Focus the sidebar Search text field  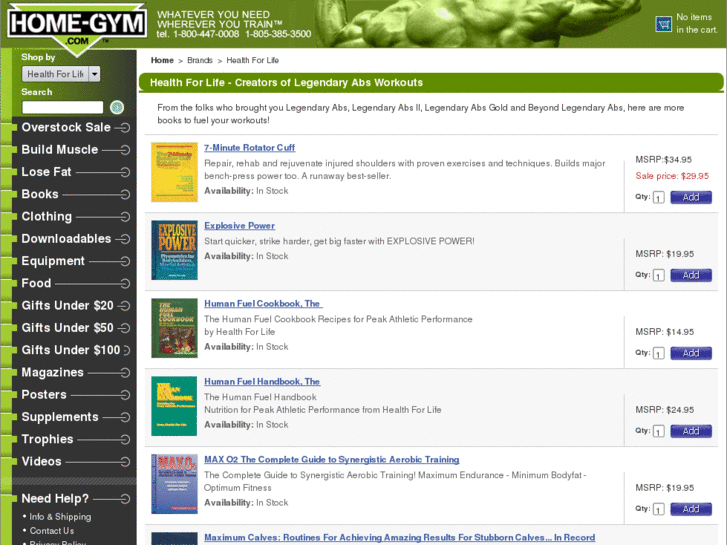pyautogui.click(x=63, y=107)
